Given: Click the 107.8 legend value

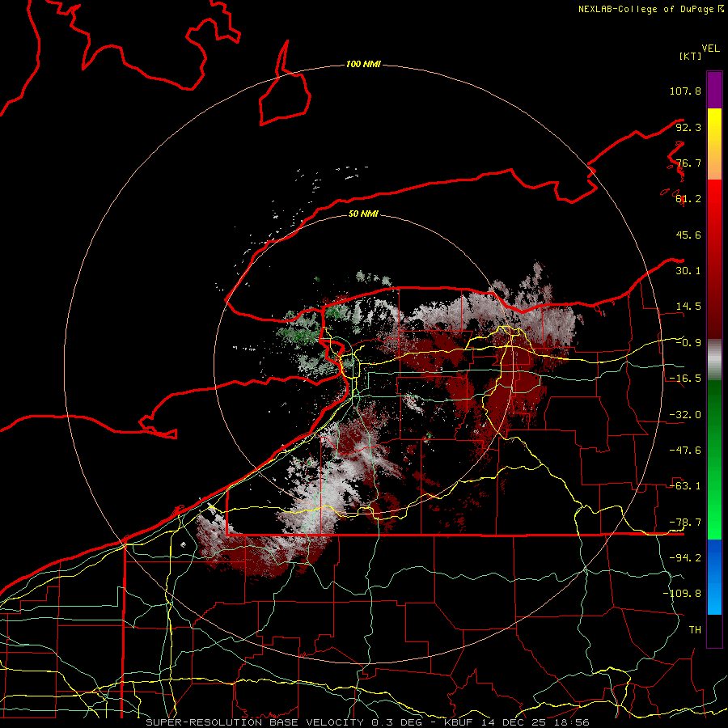Looking at the screenshot, I should click(685, 91).
